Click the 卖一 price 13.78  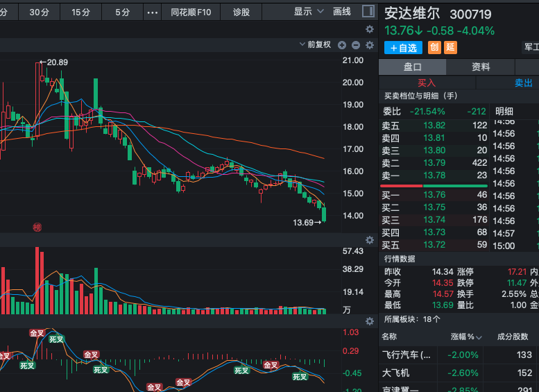tap(434, 176)
